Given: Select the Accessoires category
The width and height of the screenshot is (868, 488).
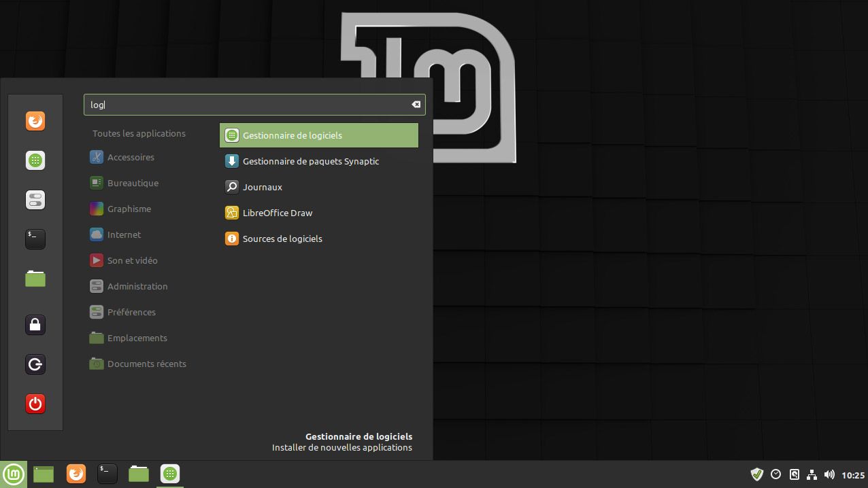Looking at the screenshot, I should click(x=131, y=157).
